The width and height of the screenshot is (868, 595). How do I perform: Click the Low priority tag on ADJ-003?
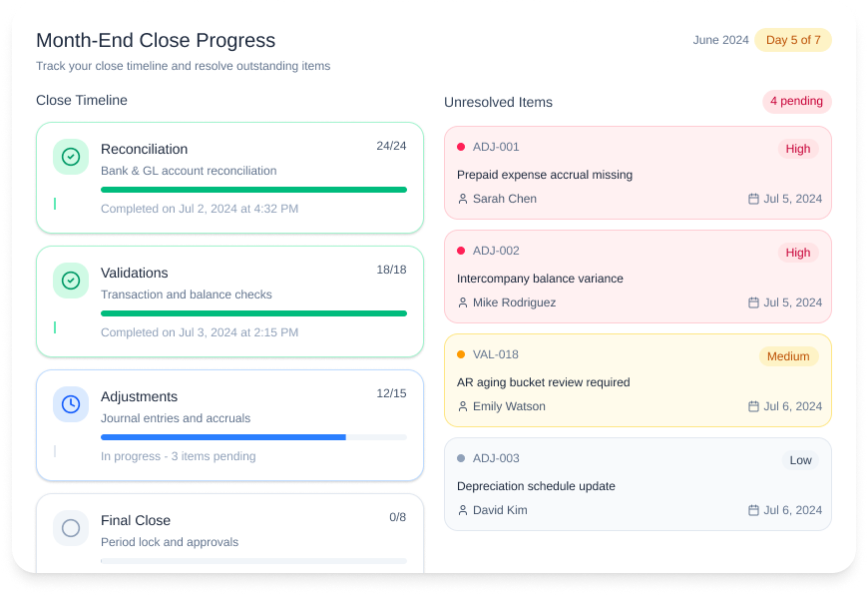coord(800,460)
